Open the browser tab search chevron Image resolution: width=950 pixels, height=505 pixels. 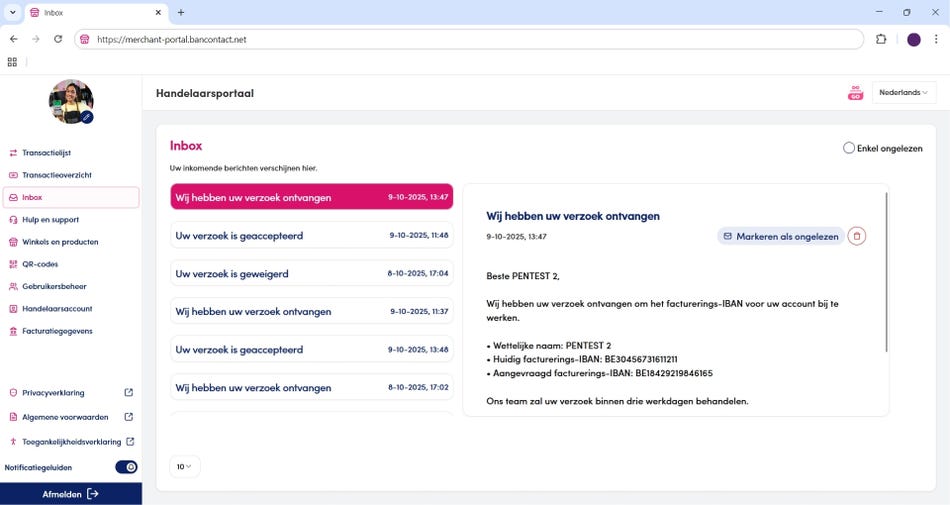[13, 12]
